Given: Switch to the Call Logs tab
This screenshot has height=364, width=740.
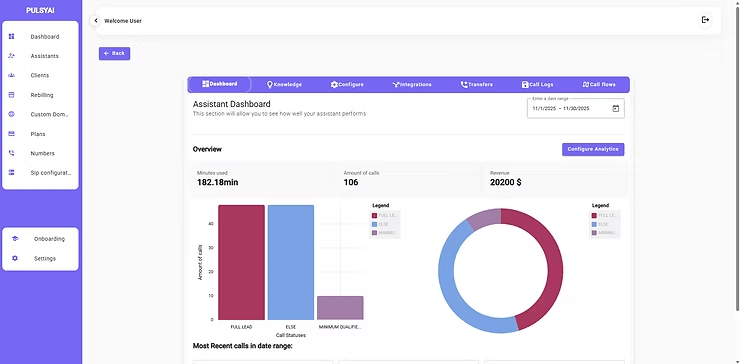Looking at the screenshot, I should tap(538, 85).
